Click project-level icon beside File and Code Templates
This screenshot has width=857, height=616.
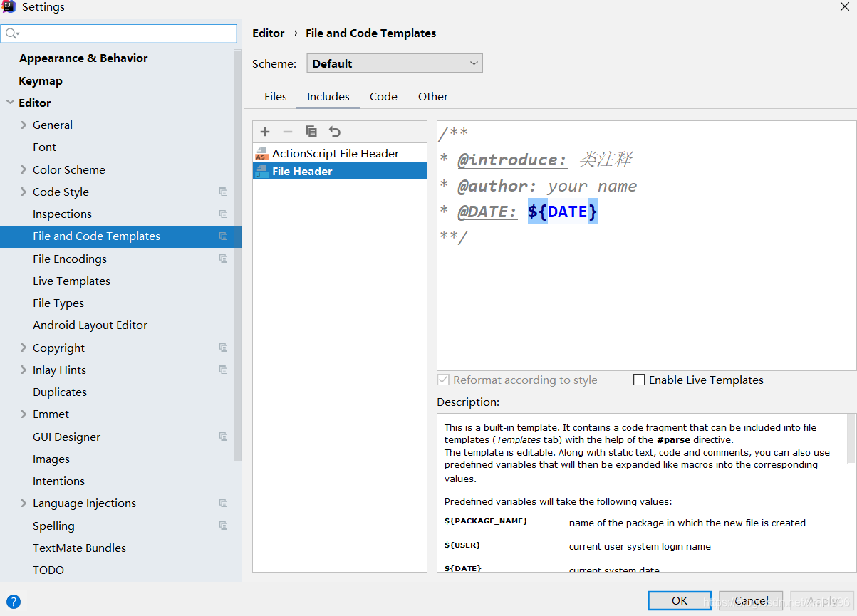[224, 236]
